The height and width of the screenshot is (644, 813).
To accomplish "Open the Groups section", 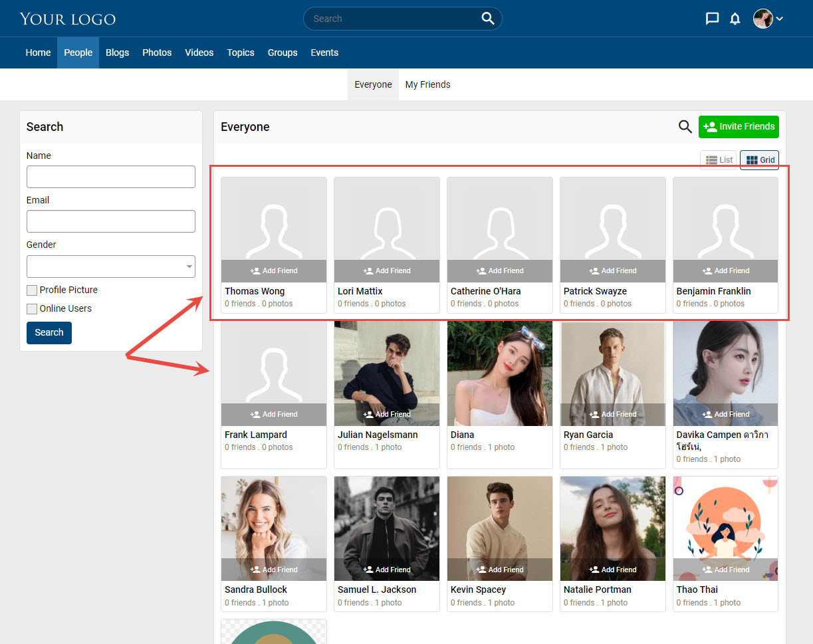I will point(283,53).
